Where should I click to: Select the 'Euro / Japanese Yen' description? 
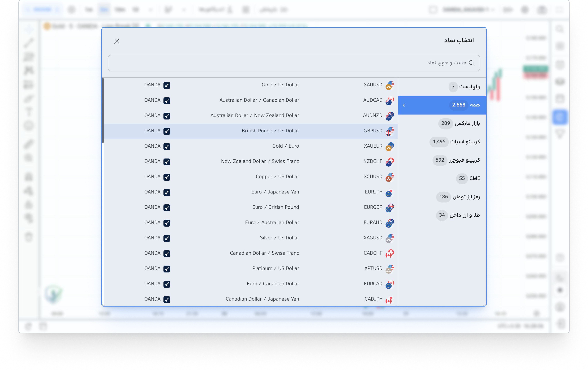pos(275,192)
